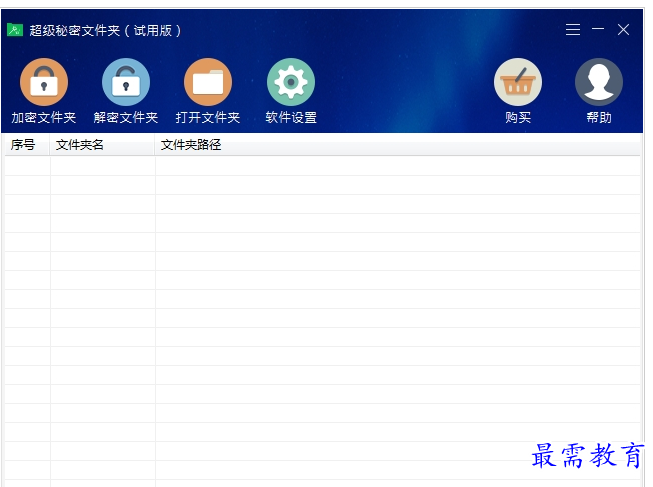Viewport: 653px width, 487px height.
Task: Sort by 文件夹名 column header
Action: pyautogui.click(x=102, y=145)
